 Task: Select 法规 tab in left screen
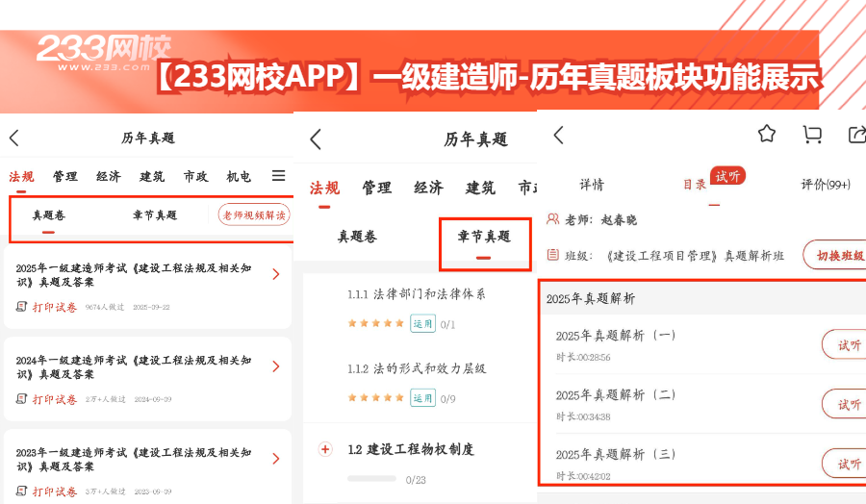(x=21, y=177)
